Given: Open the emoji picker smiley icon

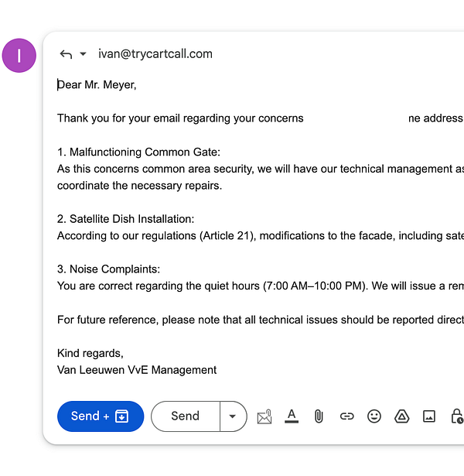Looking at the screenshot, I should [x=374, y=416].
